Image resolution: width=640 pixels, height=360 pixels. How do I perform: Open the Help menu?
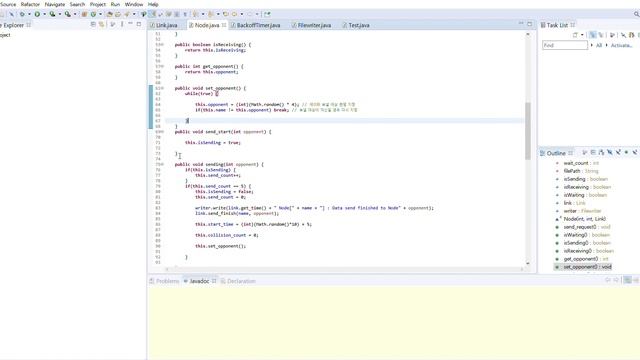tap(153, 4)
